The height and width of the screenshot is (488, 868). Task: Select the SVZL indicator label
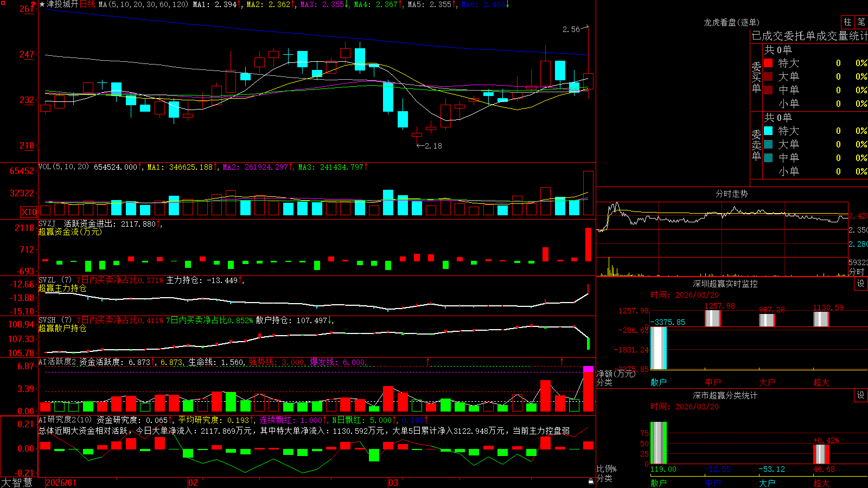(x=55, y=280)
